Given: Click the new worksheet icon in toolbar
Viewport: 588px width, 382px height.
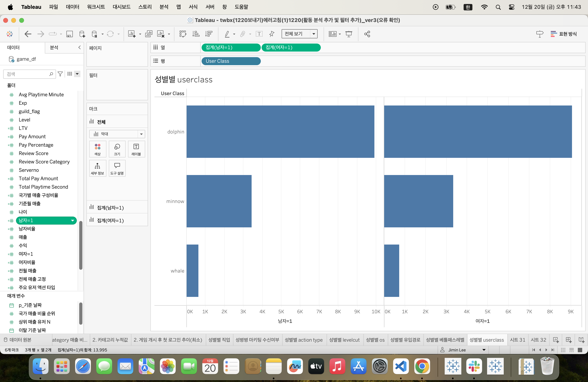Looking at the screenshot, I should pos(132,34).
